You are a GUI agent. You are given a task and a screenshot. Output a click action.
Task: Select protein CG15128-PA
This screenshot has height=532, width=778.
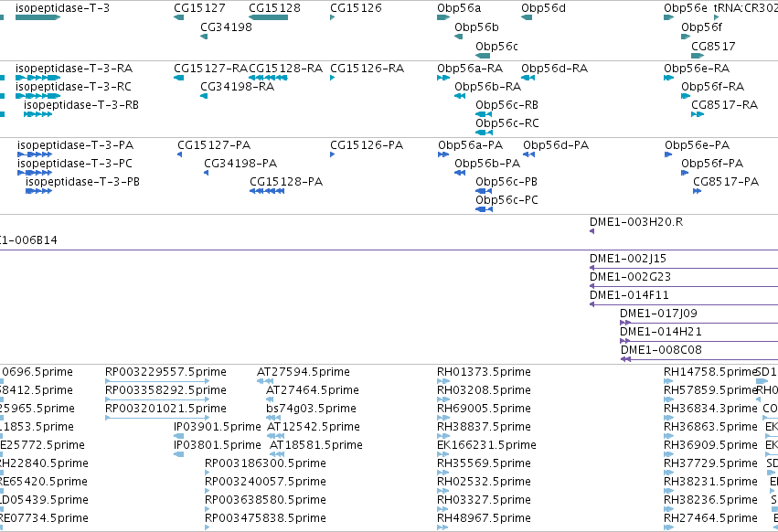click(x=286, y=182)
